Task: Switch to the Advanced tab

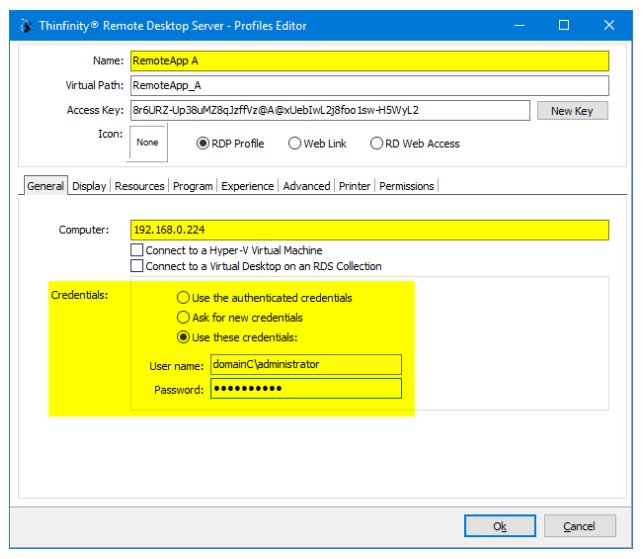Action: [306, 186]
